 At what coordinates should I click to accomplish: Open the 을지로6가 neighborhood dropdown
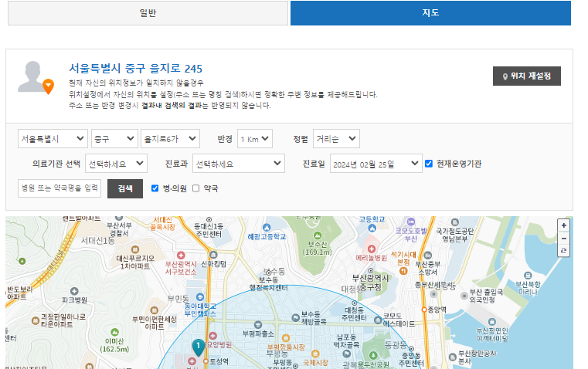point(170,139)
